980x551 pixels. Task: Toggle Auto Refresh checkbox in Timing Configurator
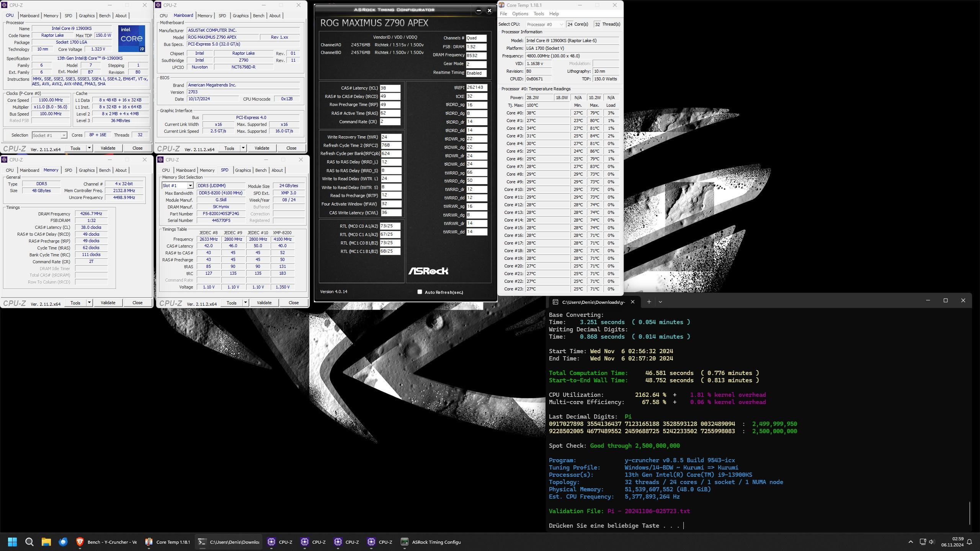coord(420,292)
